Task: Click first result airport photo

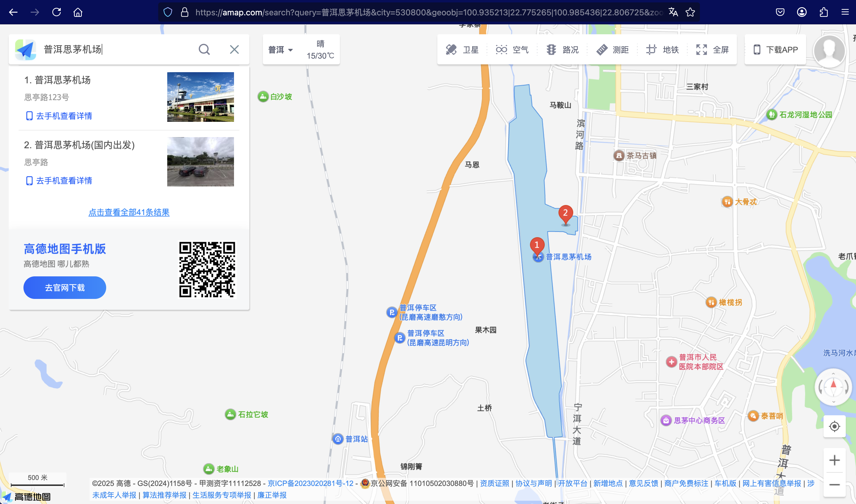Action: (x=200, y=97)
